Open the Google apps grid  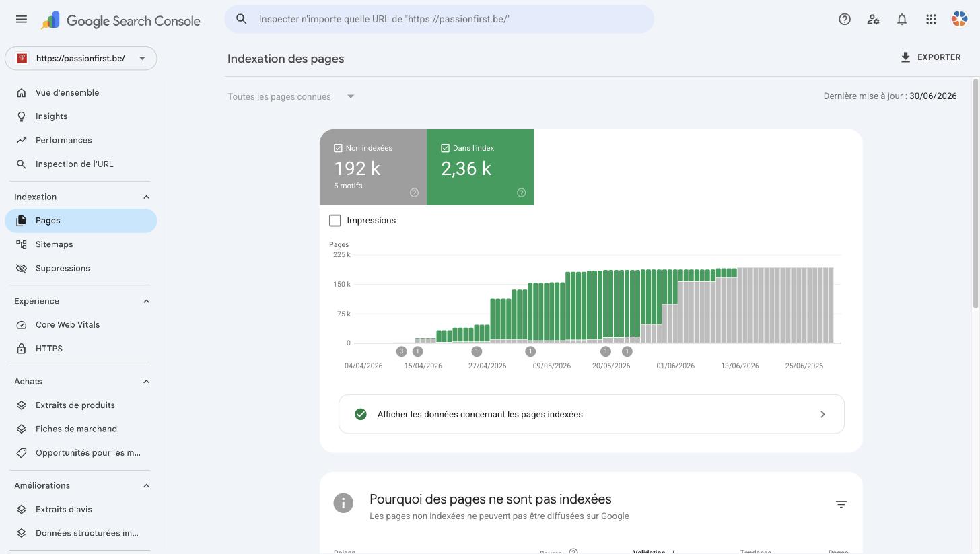click(x=931, y=20)
